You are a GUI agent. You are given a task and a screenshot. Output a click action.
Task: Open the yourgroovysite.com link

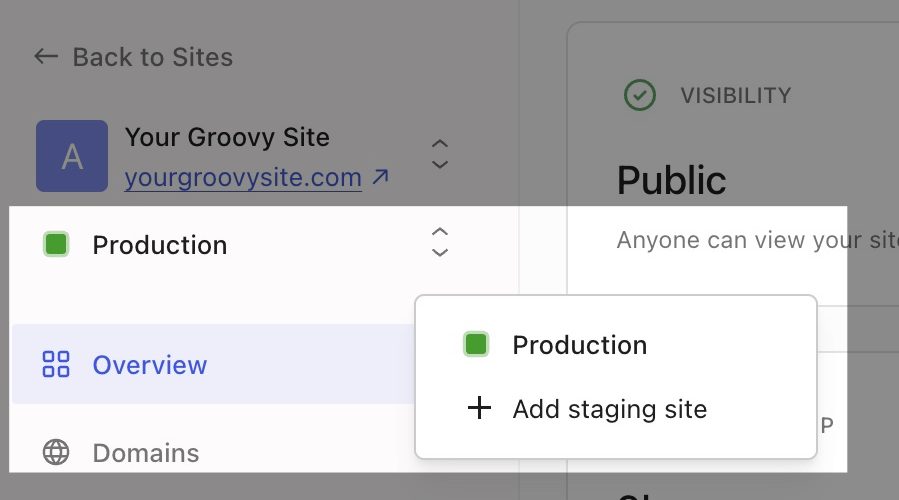point(243,178)
